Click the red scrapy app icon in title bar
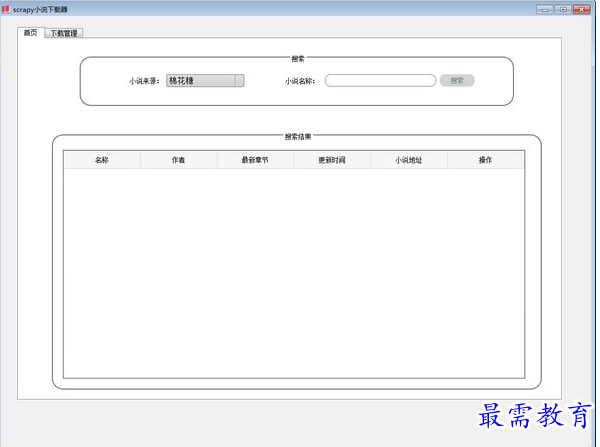Viewport: 600px width, 447px height. [5, 9]
